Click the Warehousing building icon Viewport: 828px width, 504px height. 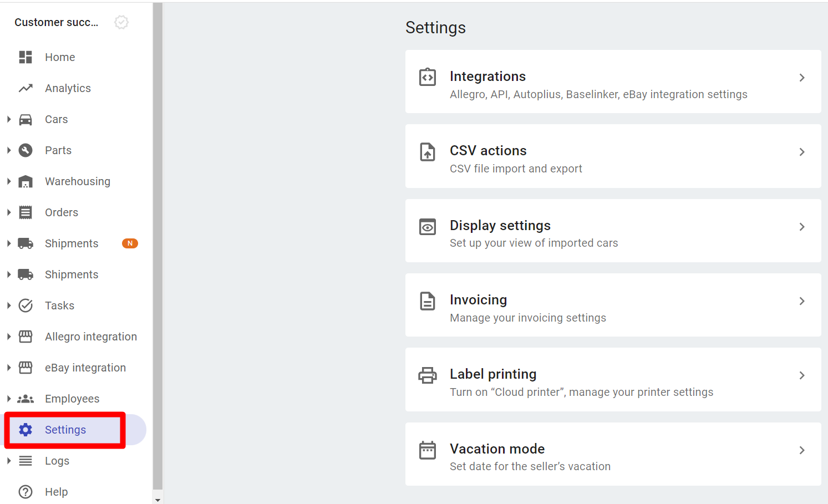click(x=26, y=181)
